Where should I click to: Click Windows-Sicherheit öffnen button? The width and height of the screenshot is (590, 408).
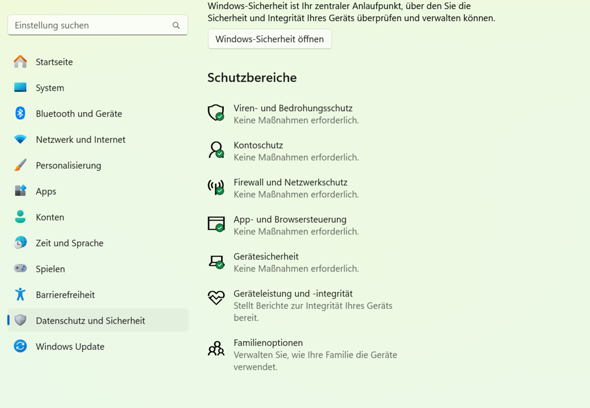click(x=270, y=39)
